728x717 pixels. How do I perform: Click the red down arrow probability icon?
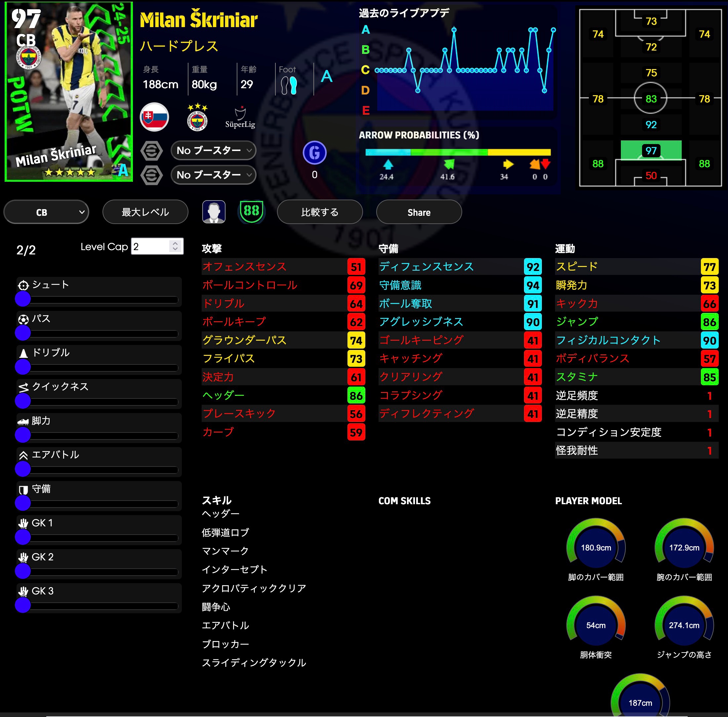(546, 164)
